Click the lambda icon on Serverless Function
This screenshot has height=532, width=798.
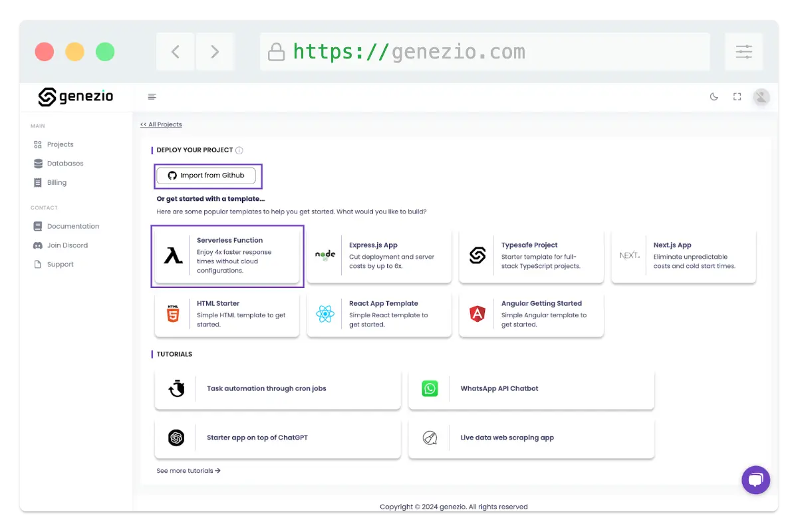173,255
